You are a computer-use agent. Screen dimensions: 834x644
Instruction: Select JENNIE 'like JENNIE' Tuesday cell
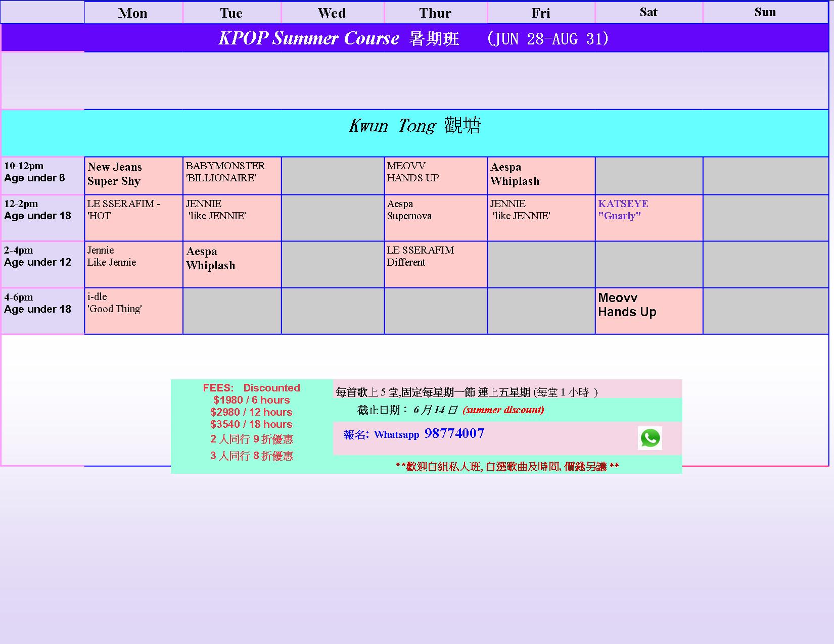pos(232,218)
